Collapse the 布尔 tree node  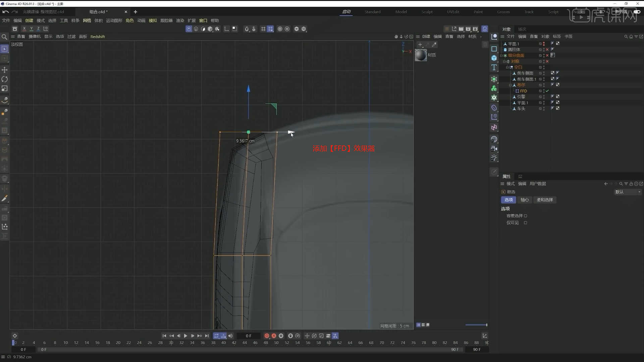(x=510, y=85)
